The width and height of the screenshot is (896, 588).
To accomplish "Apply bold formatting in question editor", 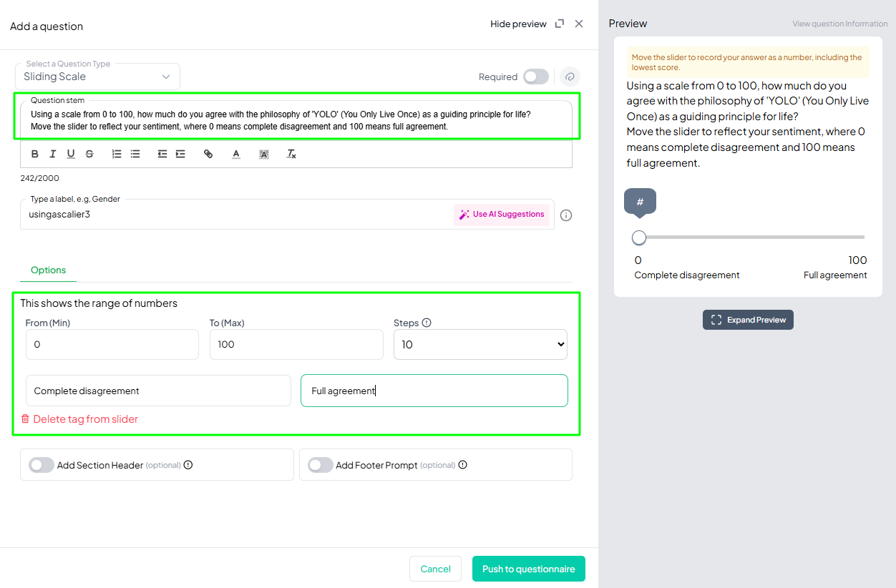I will pyautogui.click(x=35, y=154).
